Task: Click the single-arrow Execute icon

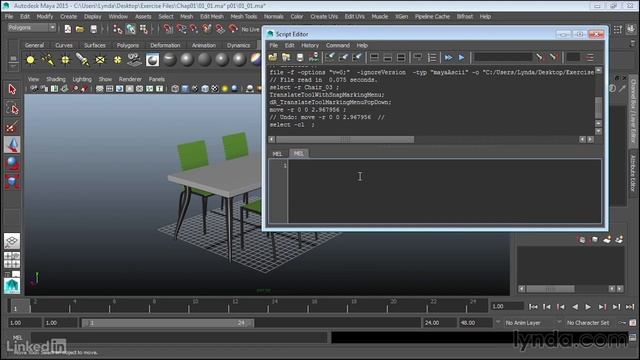Action: point(462,58)
